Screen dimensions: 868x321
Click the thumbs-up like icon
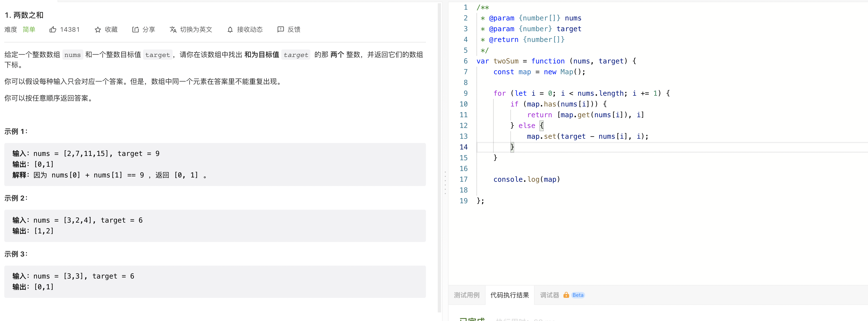tap(53, 30)
